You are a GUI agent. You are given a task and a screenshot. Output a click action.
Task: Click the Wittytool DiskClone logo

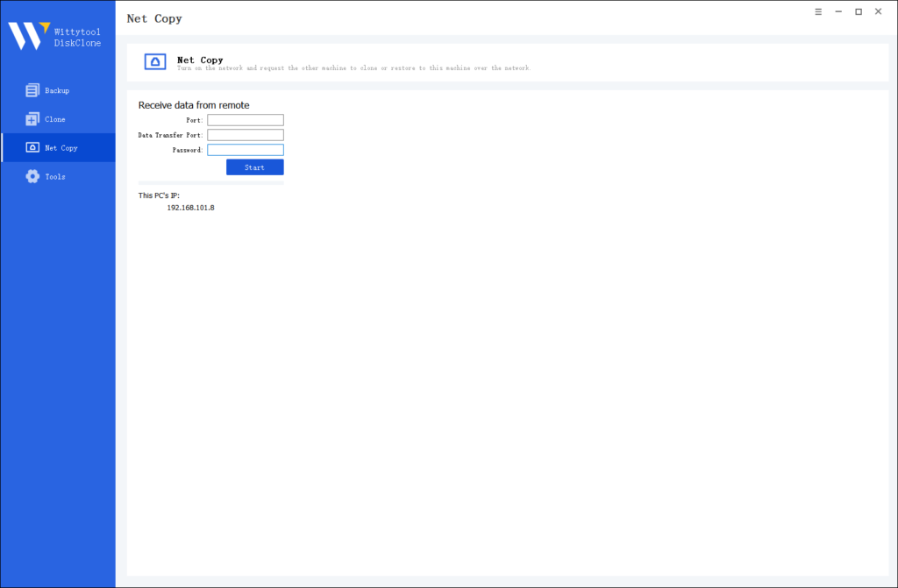tap(54, 36)
